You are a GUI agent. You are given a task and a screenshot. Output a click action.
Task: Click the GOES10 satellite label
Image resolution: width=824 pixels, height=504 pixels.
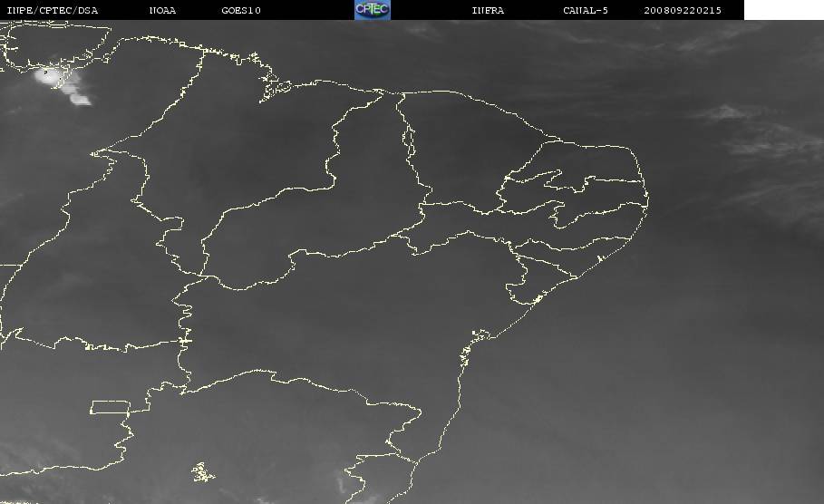pyautogui.click(x=241, y=10)
